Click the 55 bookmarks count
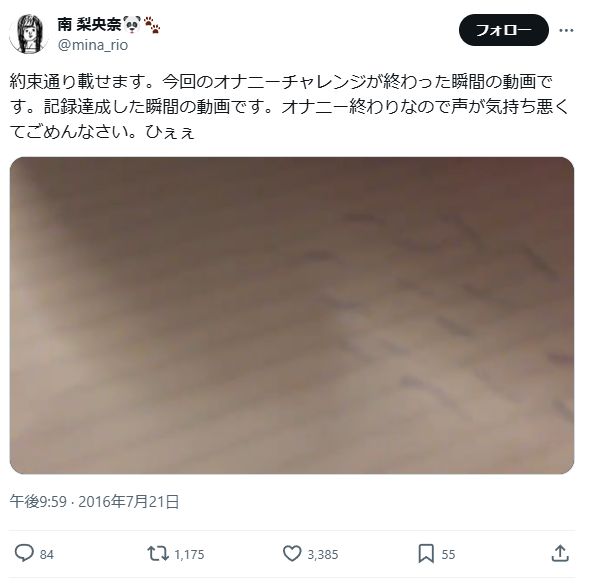The height and width of the screenshot is (586, 590). pos(448,554)
